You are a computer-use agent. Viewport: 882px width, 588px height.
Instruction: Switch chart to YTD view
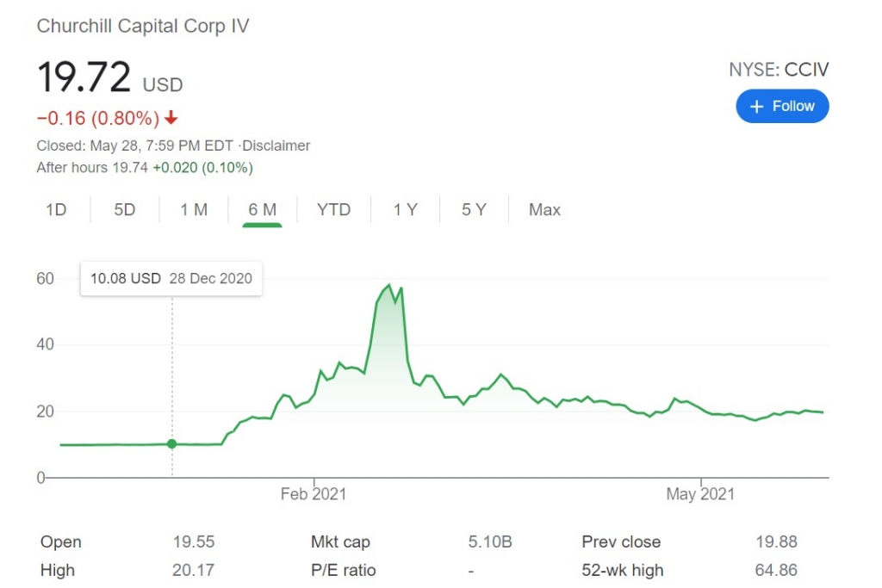click(333, 209)
